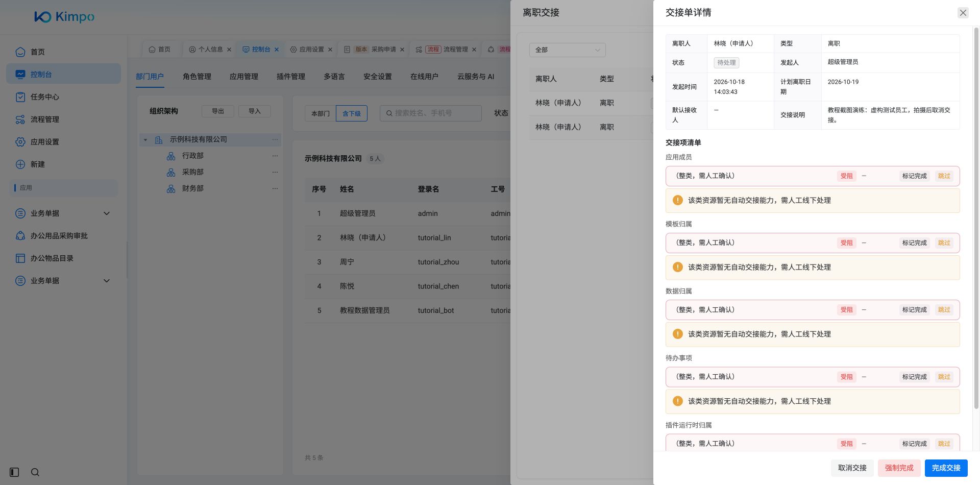The height and width of the screenshot is (485, 980).
Task: Open more options for 采购部
Action: 275,172
